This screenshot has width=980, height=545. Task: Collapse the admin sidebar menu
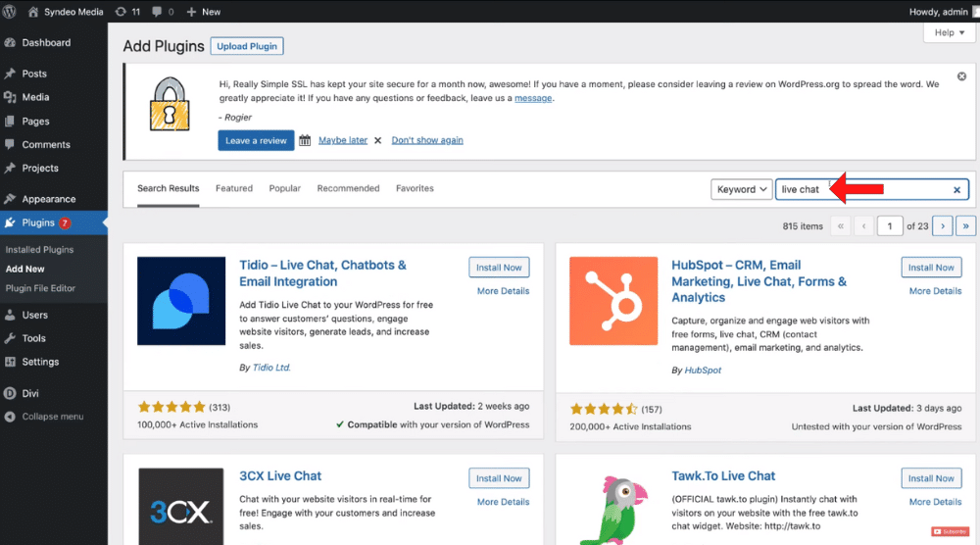click(54, 417)
